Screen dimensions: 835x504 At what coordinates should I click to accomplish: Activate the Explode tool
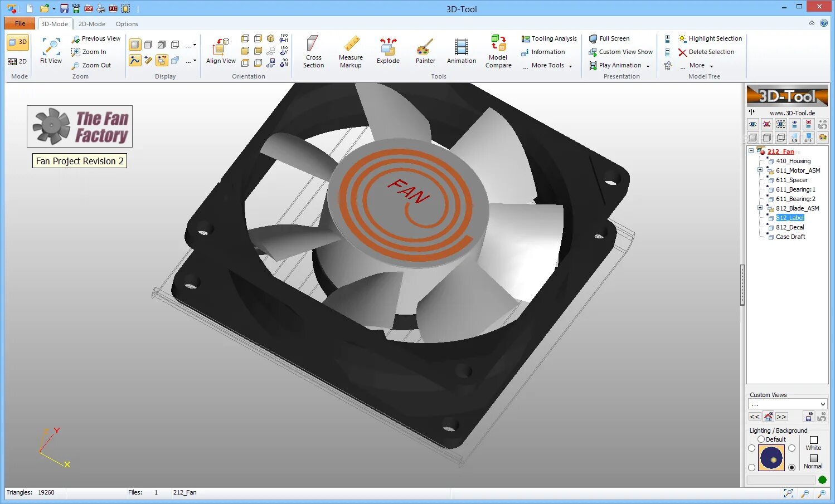tap(388, 51)
